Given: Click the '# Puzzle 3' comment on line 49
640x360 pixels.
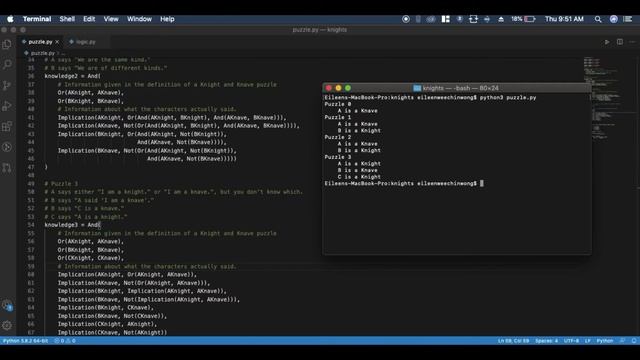Looking at the screenshot, I should click(61, 184).
